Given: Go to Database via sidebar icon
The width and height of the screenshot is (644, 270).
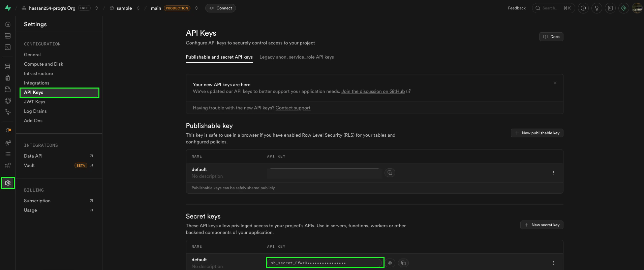Looking at the screenshot, I should click(8, 67).
